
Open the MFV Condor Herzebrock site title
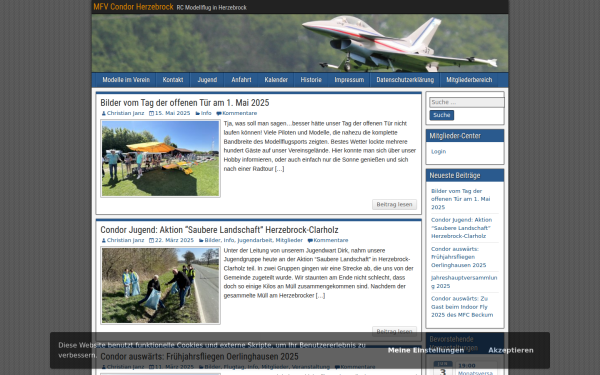click(x=133, y=7)
